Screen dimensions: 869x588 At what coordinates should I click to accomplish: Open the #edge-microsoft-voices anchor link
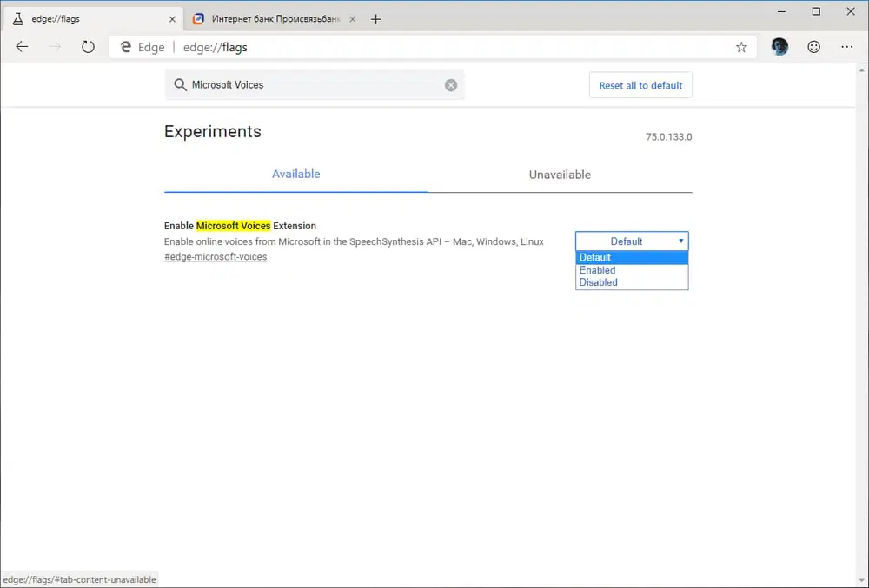click(216, 257)
